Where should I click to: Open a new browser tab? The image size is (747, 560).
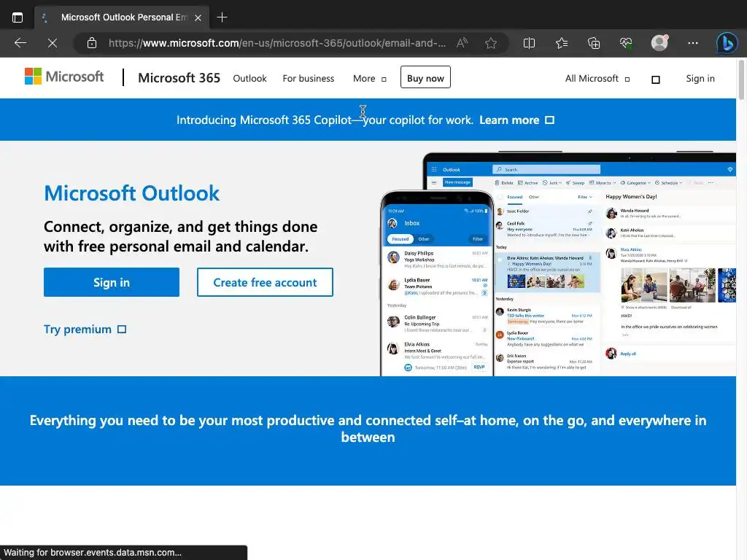222,17
